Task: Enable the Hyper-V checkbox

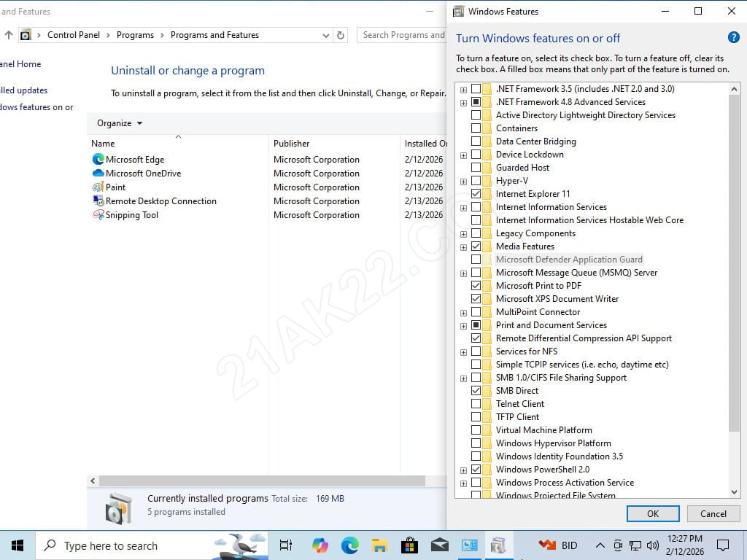Action: [x=476, y=181]
